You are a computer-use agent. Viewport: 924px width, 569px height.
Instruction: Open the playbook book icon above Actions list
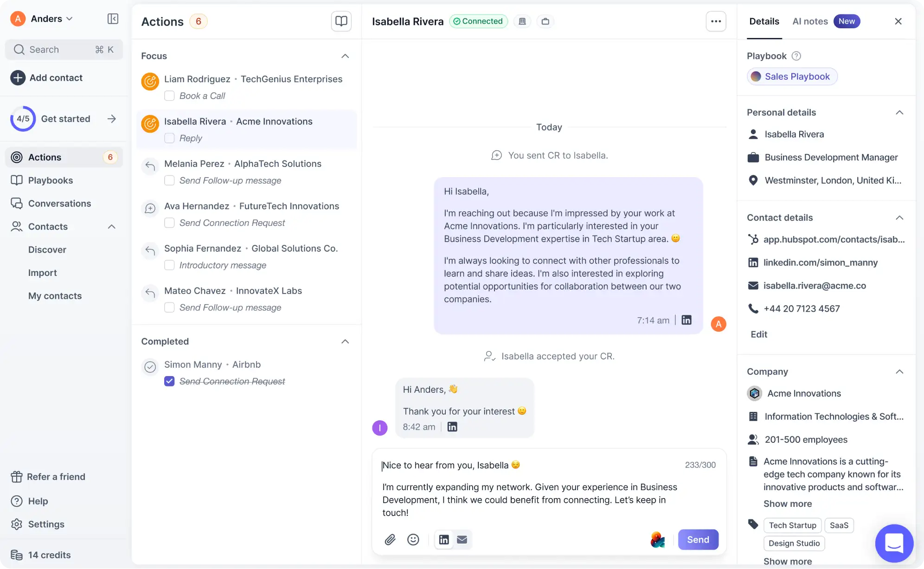coord(341,21)
